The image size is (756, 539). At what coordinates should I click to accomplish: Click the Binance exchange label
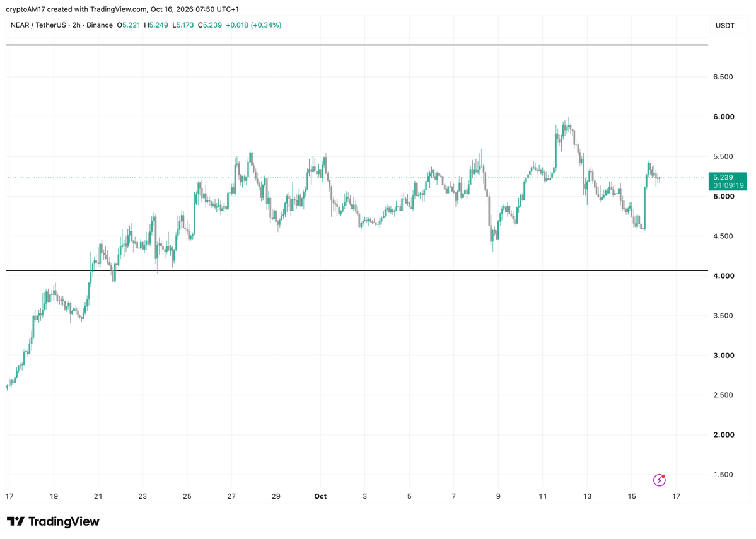tap(100, 25)
